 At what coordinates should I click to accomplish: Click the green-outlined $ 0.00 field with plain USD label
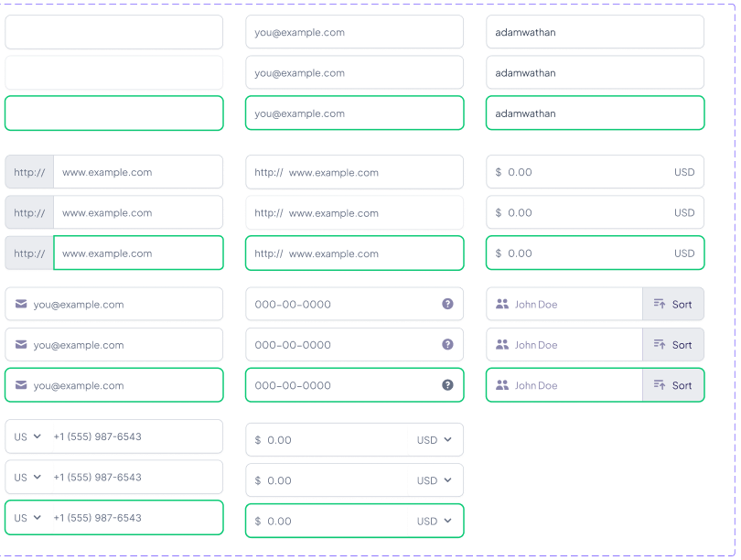click(x=595, y=253)
